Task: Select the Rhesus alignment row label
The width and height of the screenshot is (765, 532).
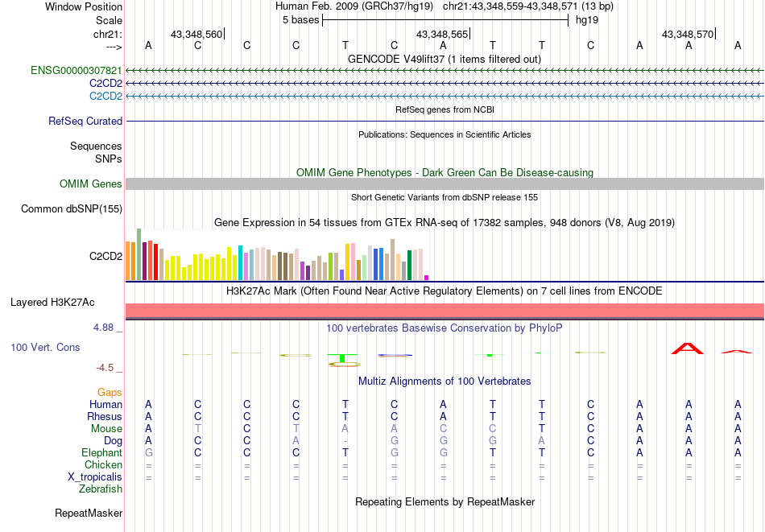Action: tap(105, 417)
